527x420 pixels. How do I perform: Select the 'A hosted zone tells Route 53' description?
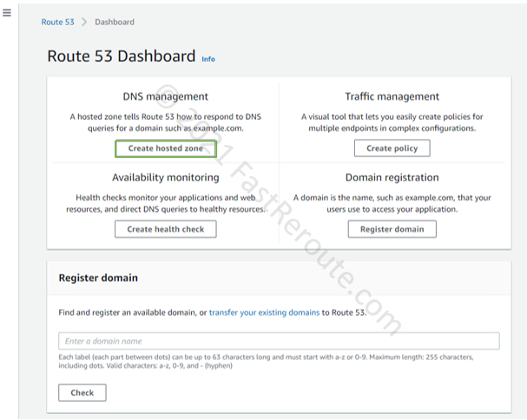(165, 122)
